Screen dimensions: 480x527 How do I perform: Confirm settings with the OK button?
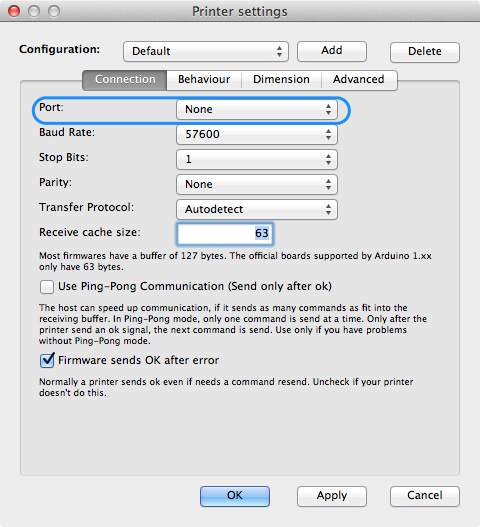[x=235, y=496]
